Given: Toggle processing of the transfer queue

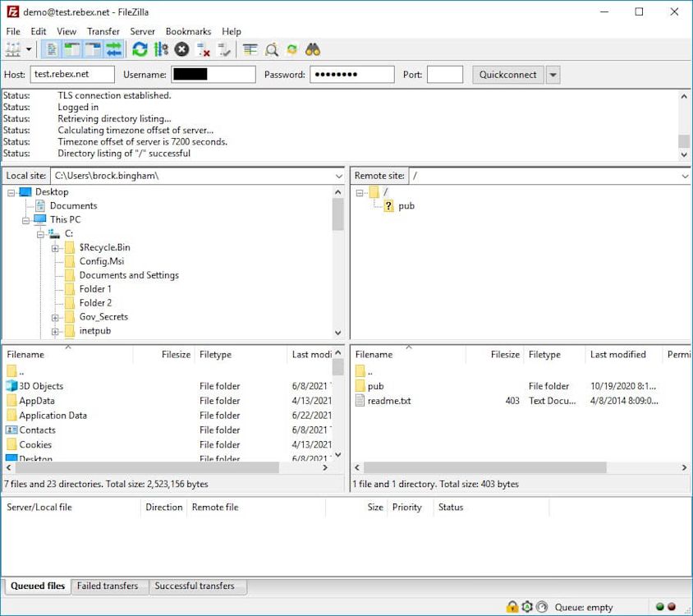Looking at the screenshot, I should [x=161, y=49].
